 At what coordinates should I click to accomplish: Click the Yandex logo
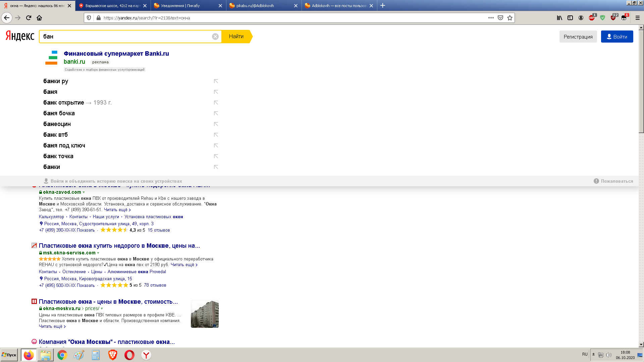pos(20,36)
